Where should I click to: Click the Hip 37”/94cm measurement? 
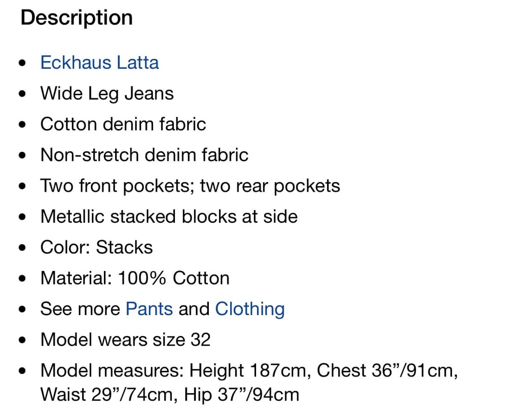coord(241,394)
